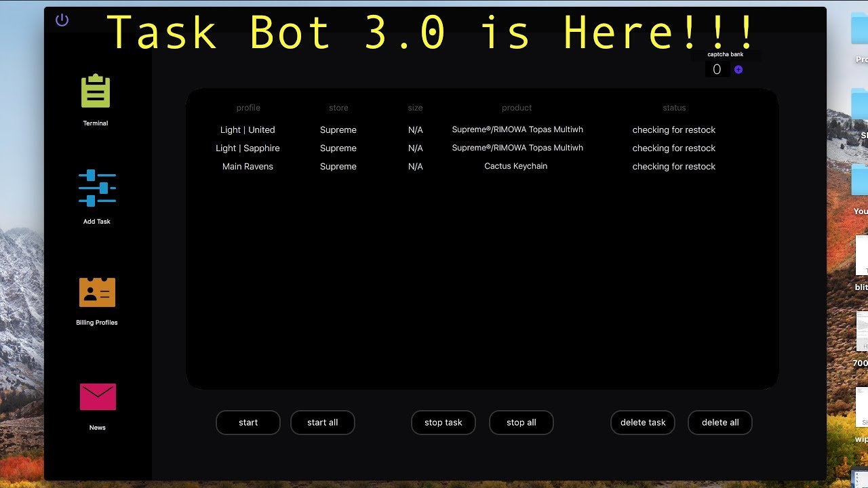Click the captcha bank counter showing 0

coord(717,69)
